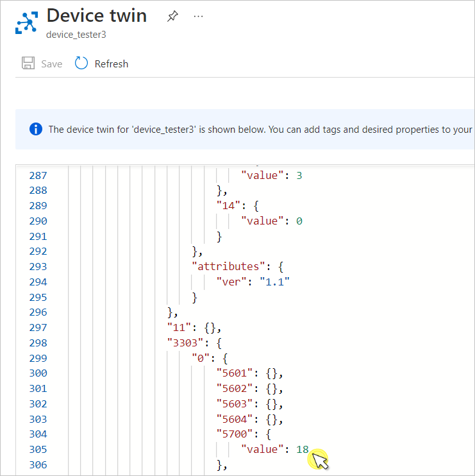
Task: Click line number 306
Action: [x=38, y=464]
